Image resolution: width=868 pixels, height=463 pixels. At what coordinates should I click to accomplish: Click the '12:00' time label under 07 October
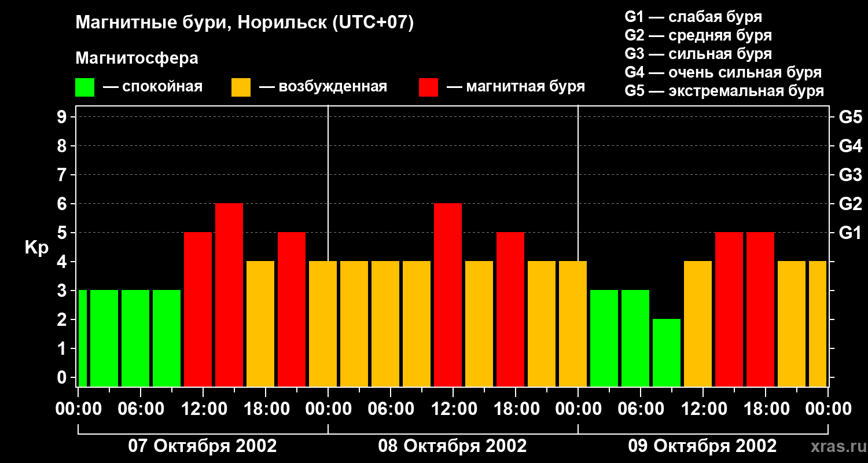pos(203,409)
